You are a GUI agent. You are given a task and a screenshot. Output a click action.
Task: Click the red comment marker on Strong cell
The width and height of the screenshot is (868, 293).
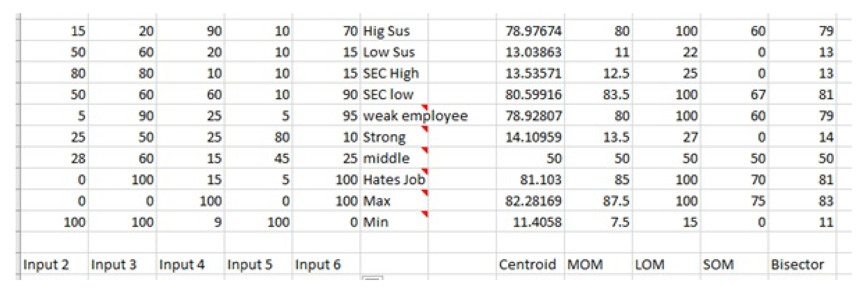(x=425, y=129)
